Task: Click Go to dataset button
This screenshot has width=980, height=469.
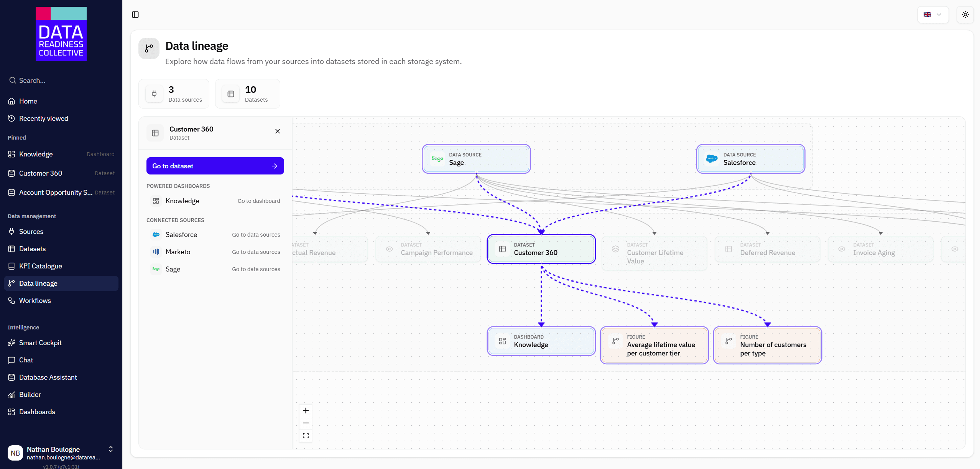Action: (215, 166)
